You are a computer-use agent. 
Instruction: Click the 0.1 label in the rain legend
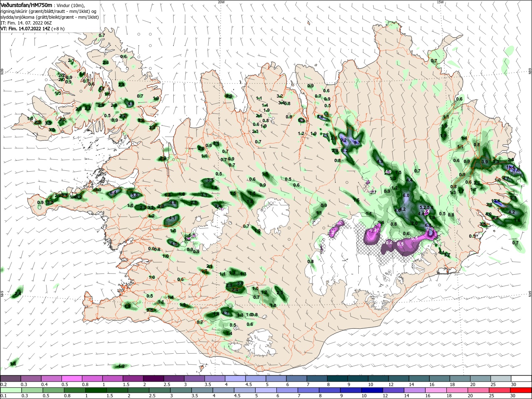3,396
